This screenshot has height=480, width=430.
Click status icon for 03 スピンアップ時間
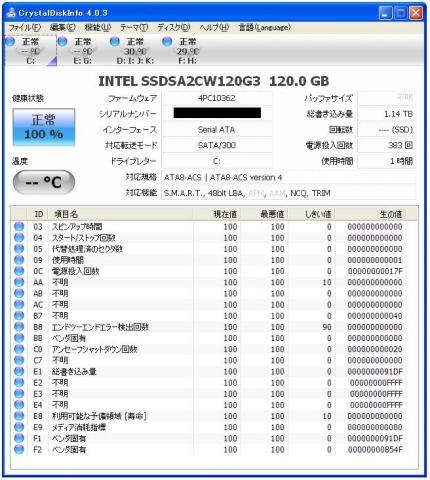coord(19,226)
